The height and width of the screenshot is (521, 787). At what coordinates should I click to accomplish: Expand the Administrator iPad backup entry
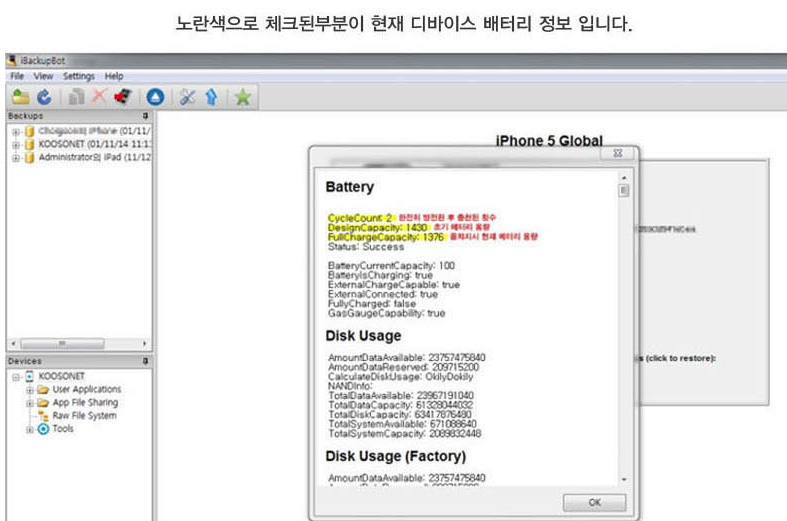pyautogui.click(x=16, y=158)
